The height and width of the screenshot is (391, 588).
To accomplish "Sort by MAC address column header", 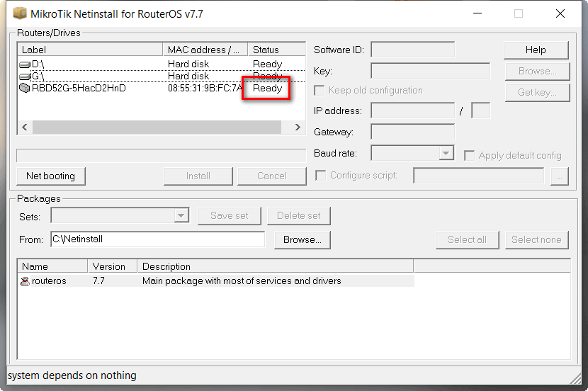I will pyautogui.click(x=205, y=50).
